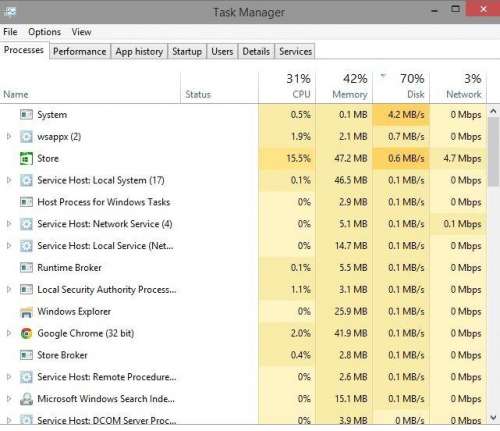This screenshot has width=500, height=431.
Task: Click the 25.9 MB memory value
Action: click(x=351, y=312)
